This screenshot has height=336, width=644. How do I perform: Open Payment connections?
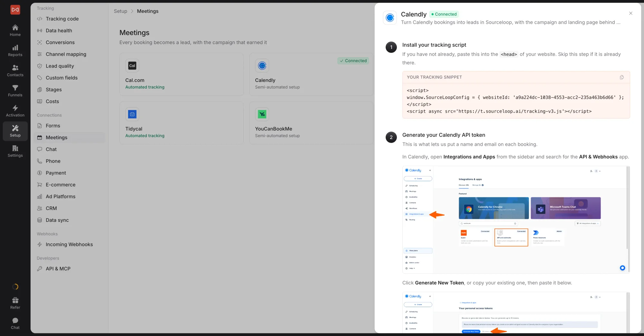click(69, 173)
